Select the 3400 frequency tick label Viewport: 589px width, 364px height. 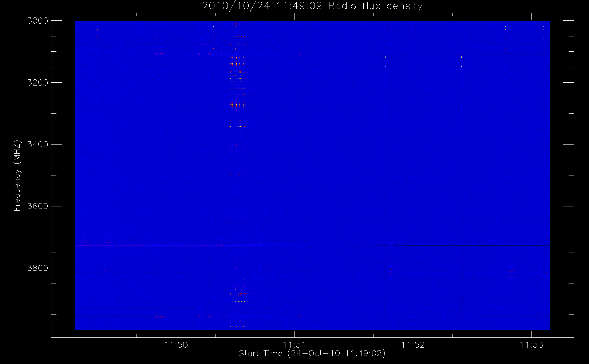click(x=38, y=145)
